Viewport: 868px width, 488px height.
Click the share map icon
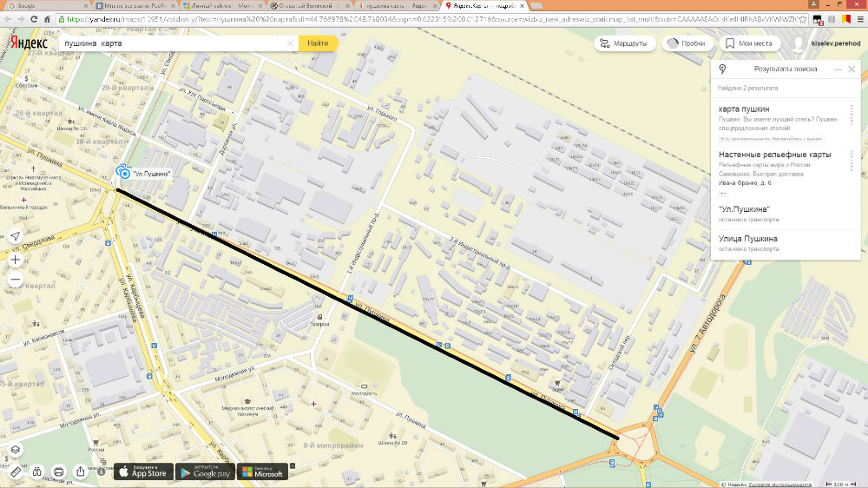click(81, 472)
